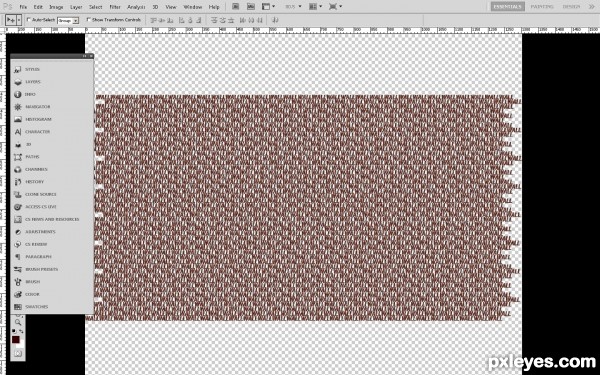Open the Brush panel

pyautogui.click(x=27, y=282)
